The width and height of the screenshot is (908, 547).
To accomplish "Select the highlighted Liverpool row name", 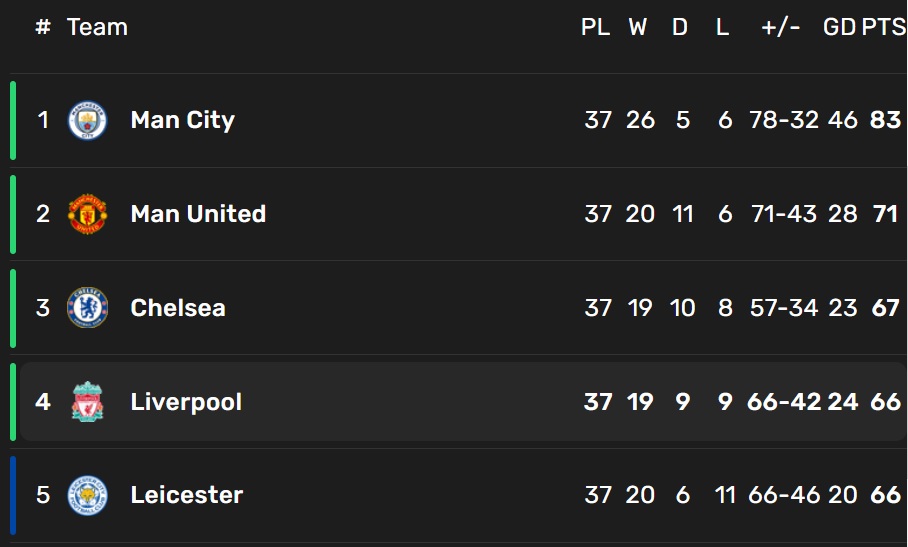I will [x=186, y=402].
